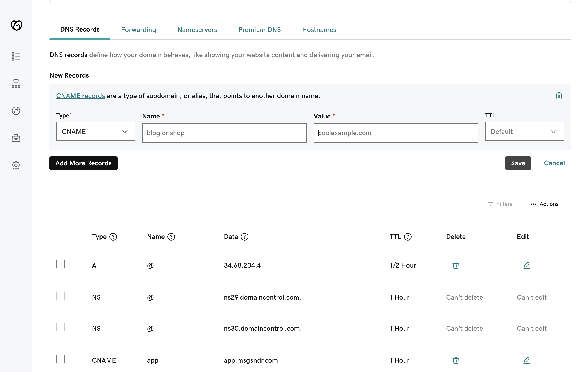Switch to the DNS Records tab
The height and width of the screenshot is (372, 588).
[x=80, y=30]
